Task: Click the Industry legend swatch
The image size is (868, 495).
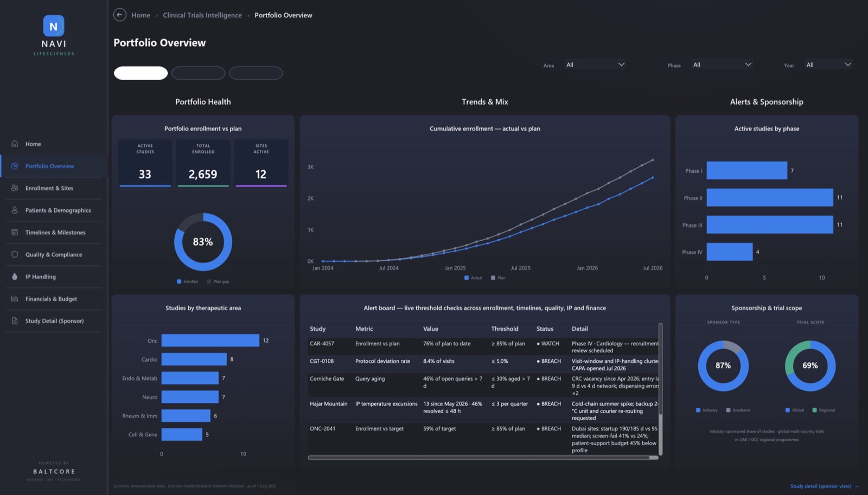Action: pyautogui.click(x=698, y=410)
